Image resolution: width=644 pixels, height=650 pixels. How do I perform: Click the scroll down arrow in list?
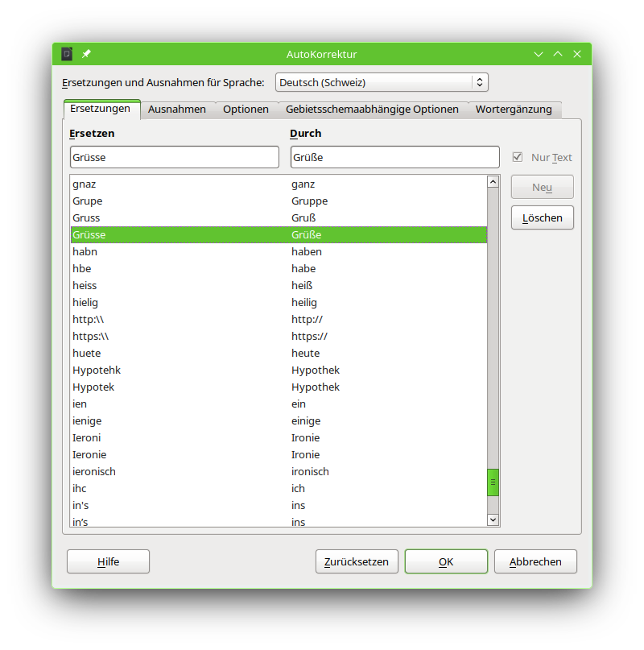pyautogui.click(x=493, y=520)
